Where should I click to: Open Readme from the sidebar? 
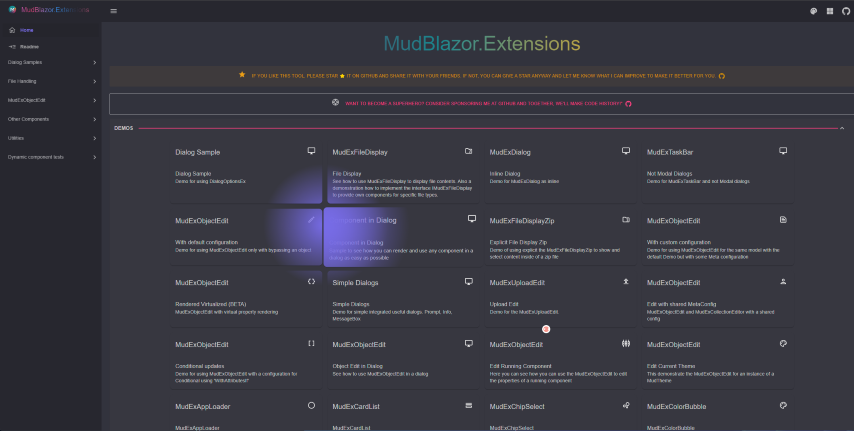click(29, 47)
